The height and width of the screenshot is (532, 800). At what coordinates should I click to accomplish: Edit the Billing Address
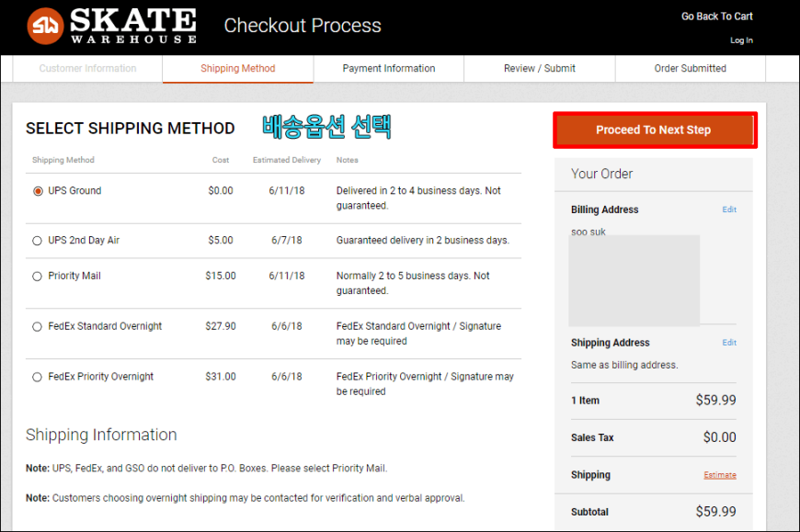pyautogui.click(x=729, y=209)
